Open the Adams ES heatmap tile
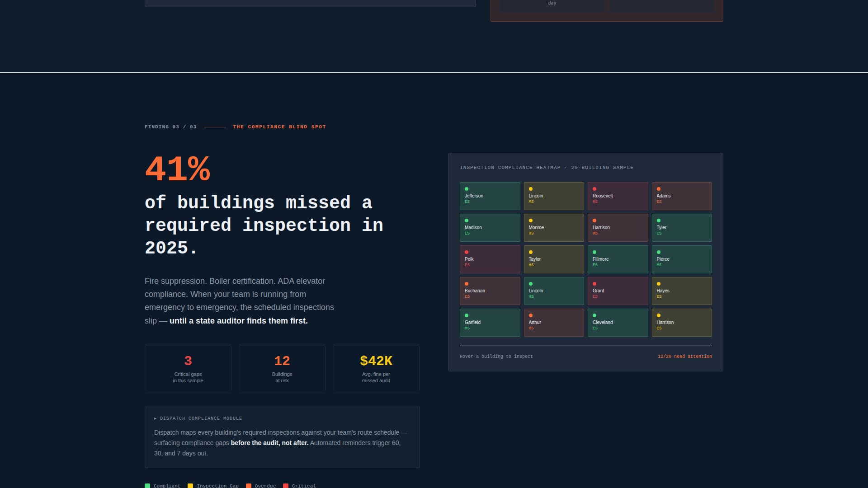 pyautogui.click(x=682, y=196)
